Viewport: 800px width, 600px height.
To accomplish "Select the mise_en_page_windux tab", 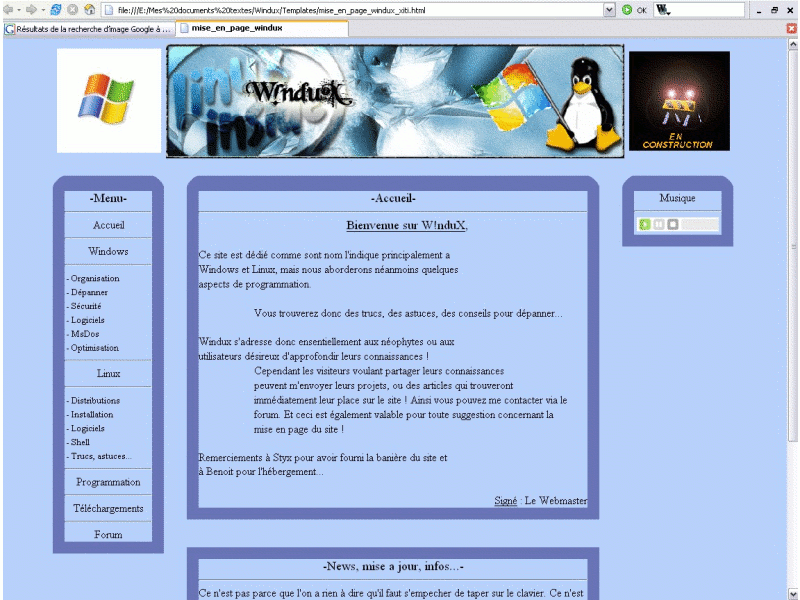I will (262, 28).
